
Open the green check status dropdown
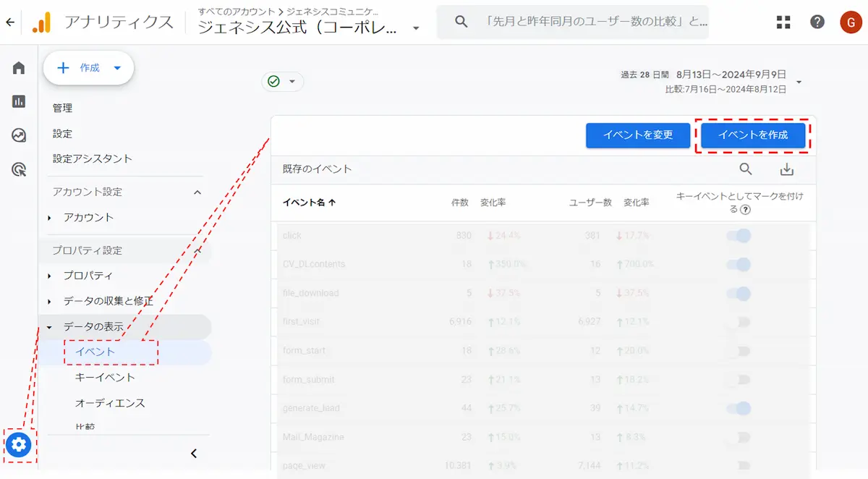283,82
